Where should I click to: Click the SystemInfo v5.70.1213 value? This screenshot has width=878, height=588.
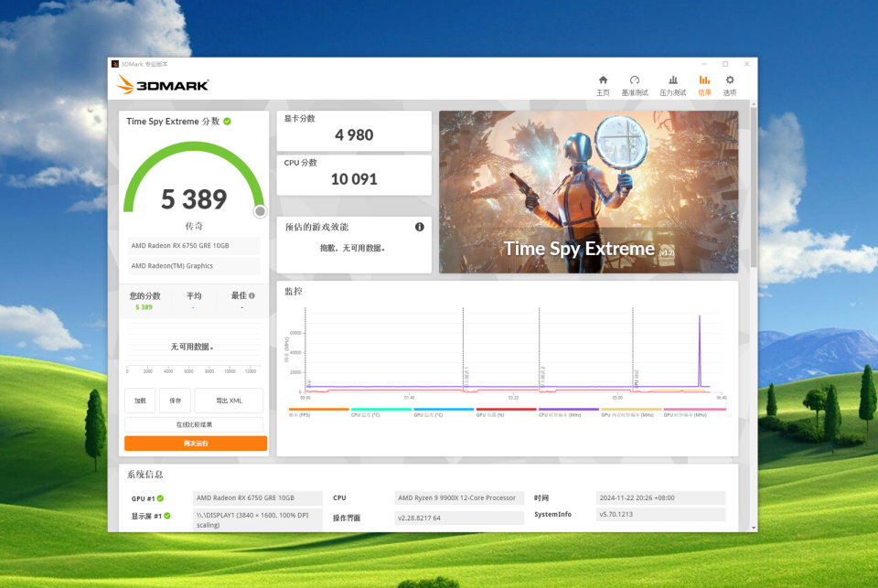tap(660, 514)
